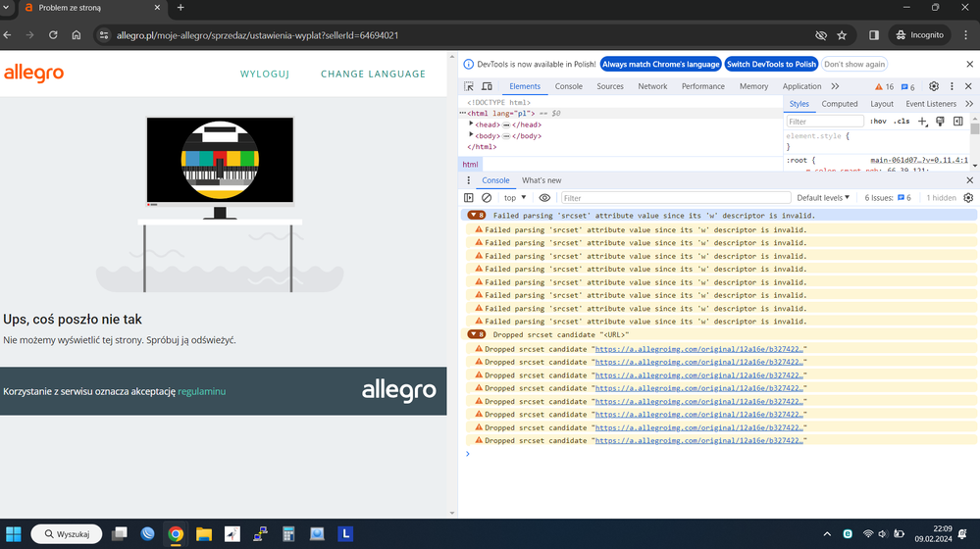Focus the Styles Filter input

pos(824,122)
